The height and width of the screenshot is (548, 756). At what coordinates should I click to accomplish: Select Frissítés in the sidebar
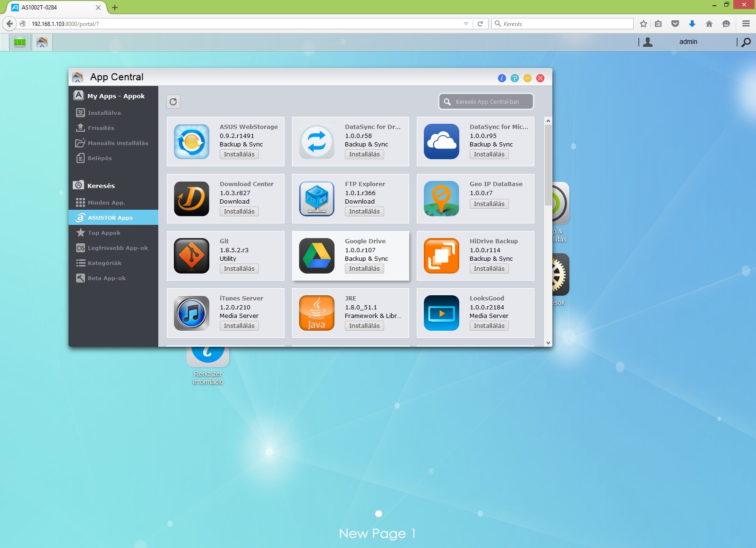(x=113, y=128)
